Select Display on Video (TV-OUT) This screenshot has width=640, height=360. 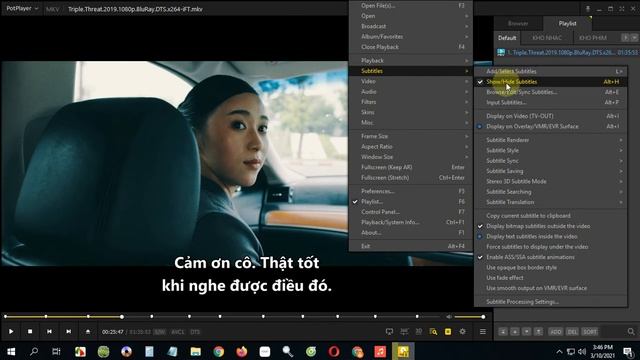(550, 116)
